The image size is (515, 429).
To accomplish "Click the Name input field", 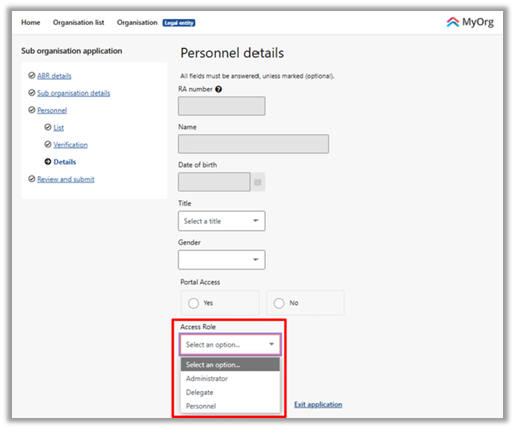I will coord(253,144).
